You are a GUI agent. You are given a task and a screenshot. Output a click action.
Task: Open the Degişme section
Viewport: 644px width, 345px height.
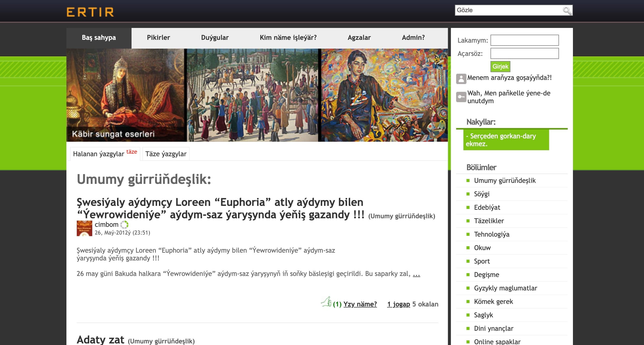(x=486, y=275)
